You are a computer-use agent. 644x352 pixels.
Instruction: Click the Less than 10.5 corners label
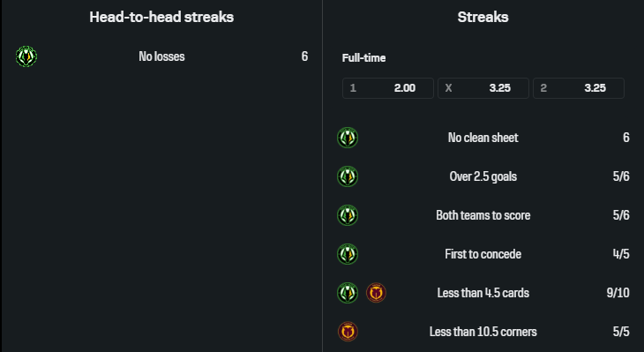483,332
